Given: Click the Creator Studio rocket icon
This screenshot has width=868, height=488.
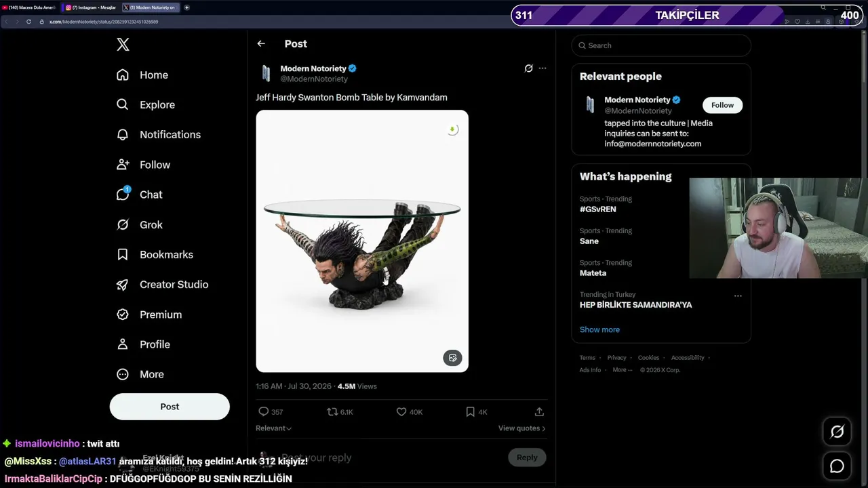Looking at the screenshot, I should [x=123, y=285].
